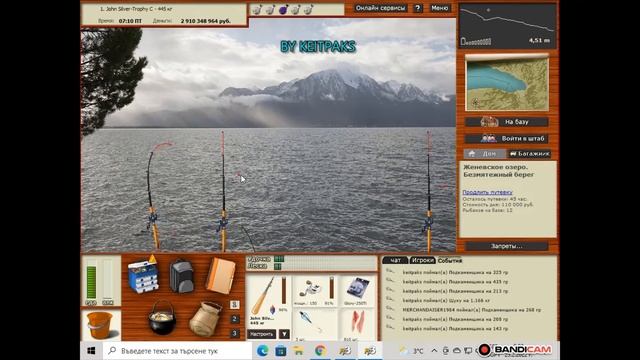Click the Продлить путевку link

[x=487, y=192]
